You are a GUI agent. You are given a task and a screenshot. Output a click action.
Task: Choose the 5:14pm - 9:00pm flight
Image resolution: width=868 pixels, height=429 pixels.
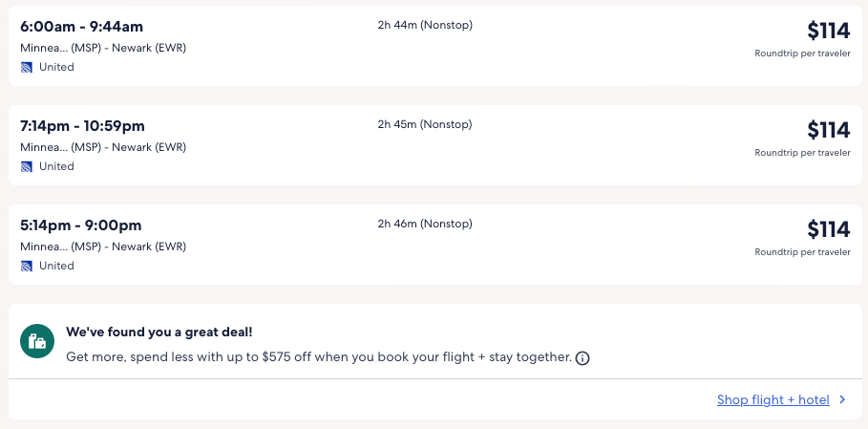(x=81, y=225)
